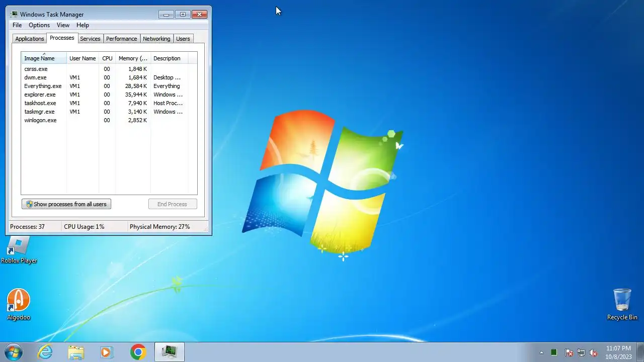Switch to the Applications tab

[30, 39]
